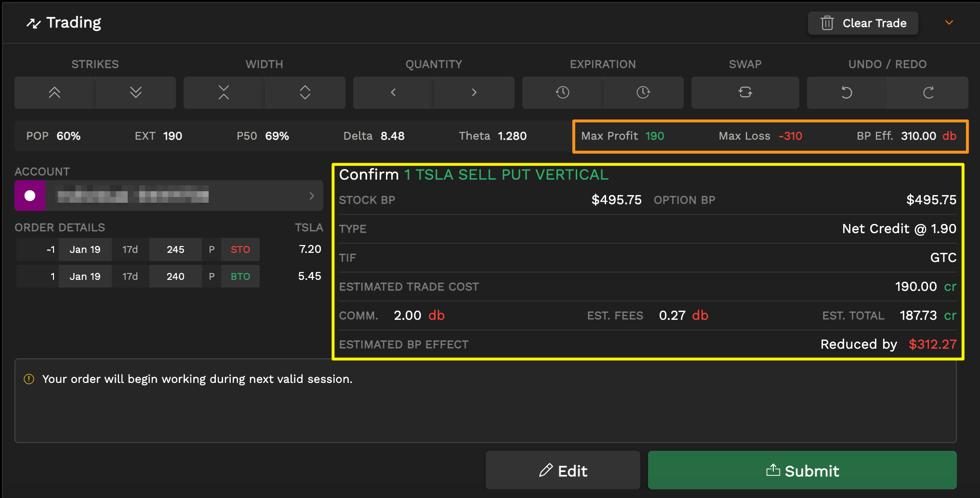Select the widen spread icon
Viewport: 980px width, 498px height.
tap(305, 92)
